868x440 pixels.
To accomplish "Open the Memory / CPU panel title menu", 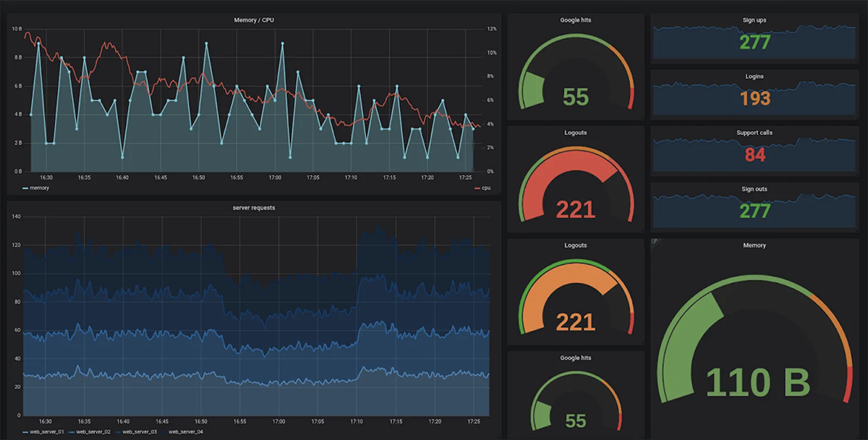I will [254, 20].
